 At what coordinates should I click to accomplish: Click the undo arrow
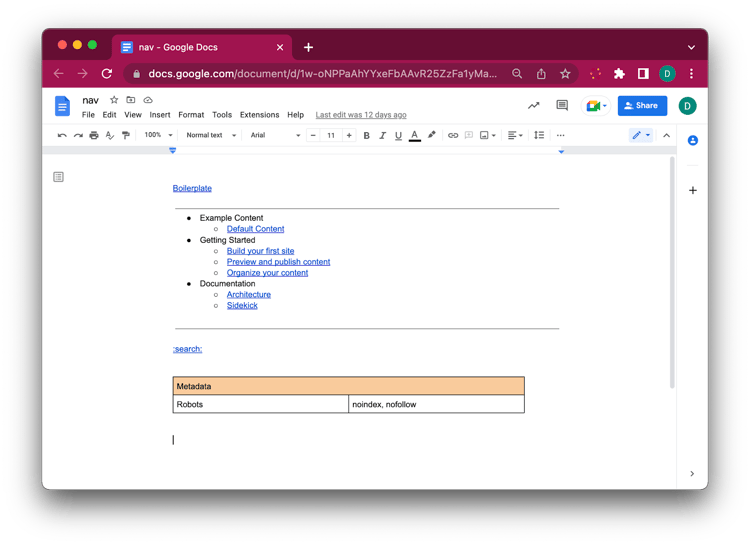point(62,135)
